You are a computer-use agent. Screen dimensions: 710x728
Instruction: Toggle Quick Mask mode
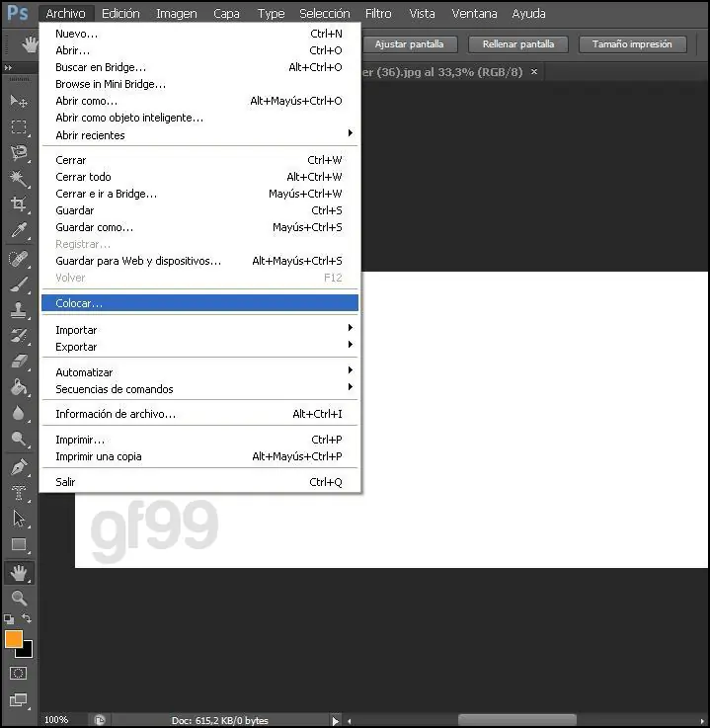tap(18, 674)
